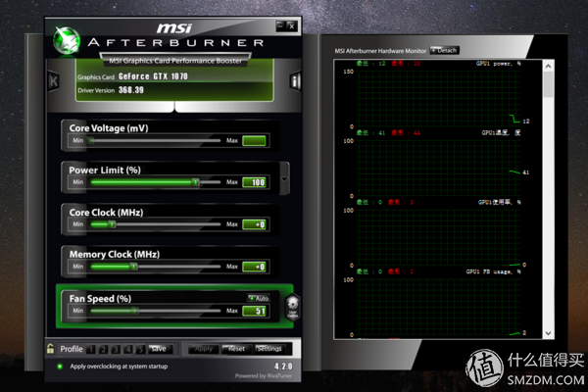
Task: Select profile slot 3
Action: [116, 349]
